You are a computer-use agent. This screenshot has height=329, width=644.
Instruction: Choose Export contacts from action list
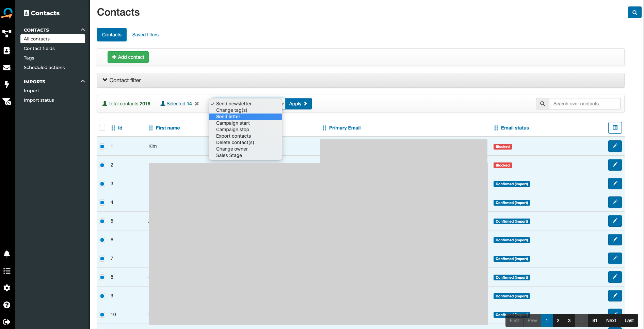pyautogui.click(x=233, y=136)
